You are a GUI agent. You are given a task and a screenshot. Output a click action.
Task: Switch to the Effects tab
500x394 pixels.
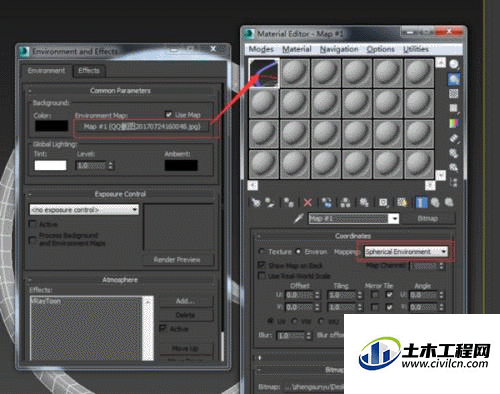[x=89, y=71]
